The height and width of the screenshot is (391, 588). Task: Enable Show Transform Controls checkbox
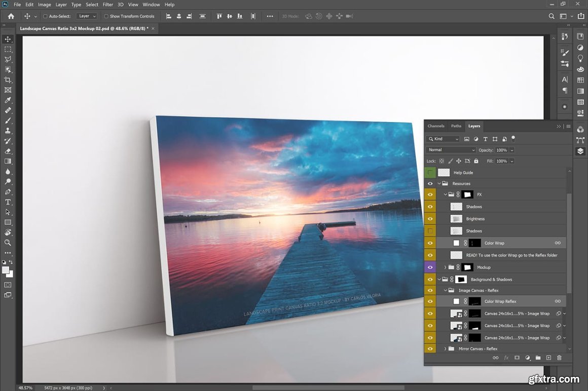pyautogui.click(x=106, y=16)
